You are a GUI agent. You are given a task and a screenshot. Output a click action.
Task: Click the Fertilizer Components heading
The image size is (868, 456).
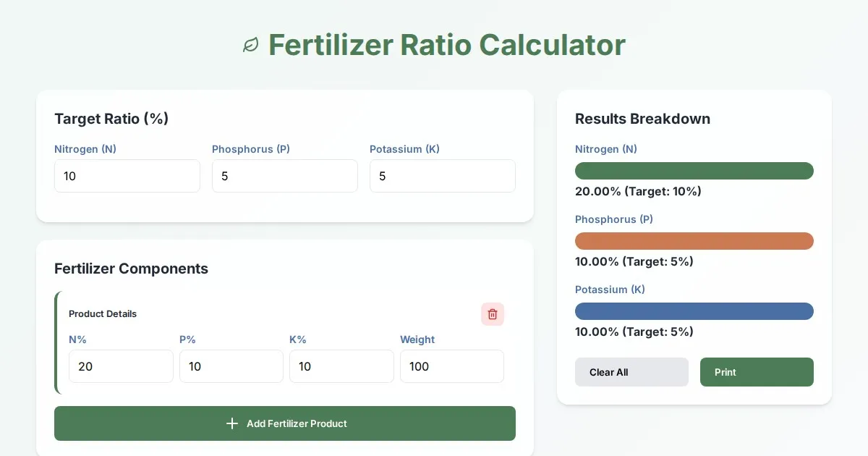[x=131, y=269]
